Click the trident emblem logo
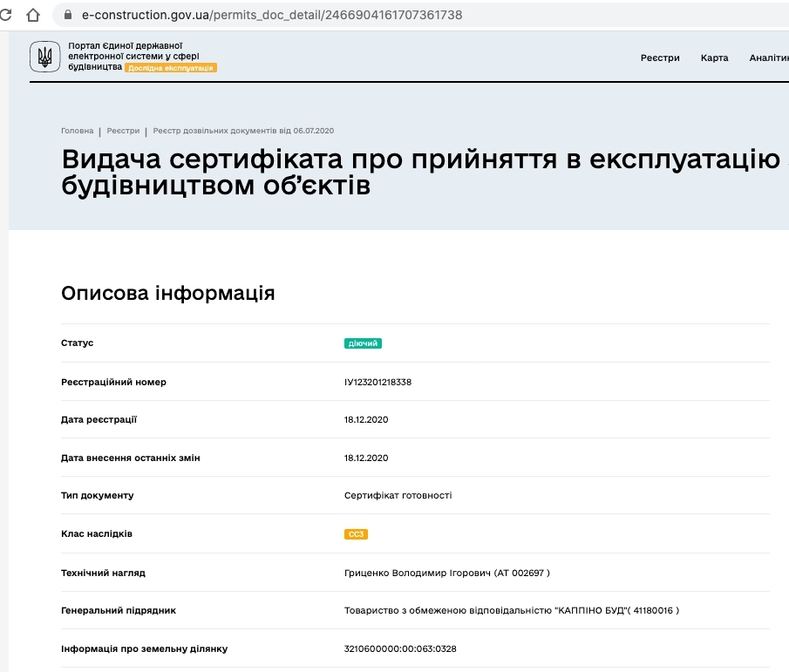789x672 pixels. (44, 57)
